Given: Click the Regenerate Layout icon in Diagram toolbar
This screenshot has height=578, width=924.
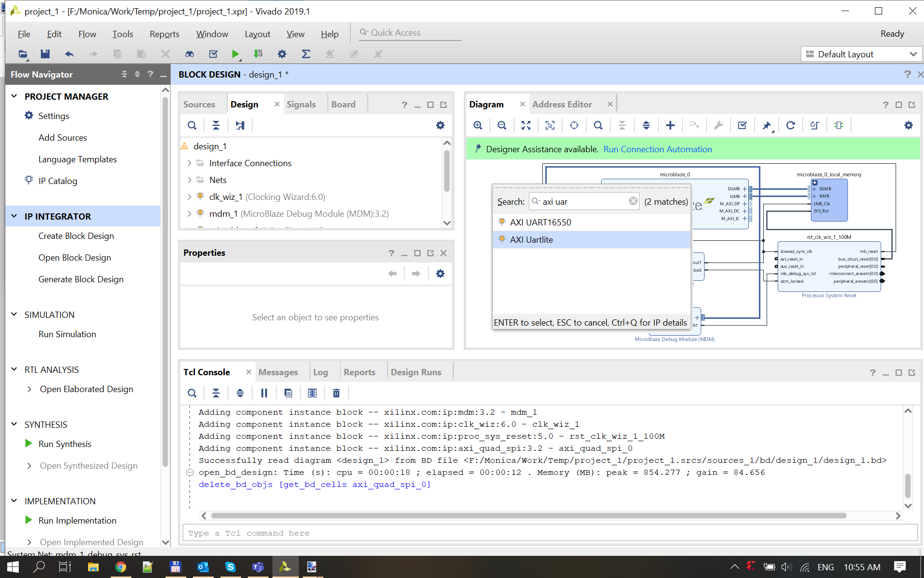Looking at the screenshot, I should 791,125.
